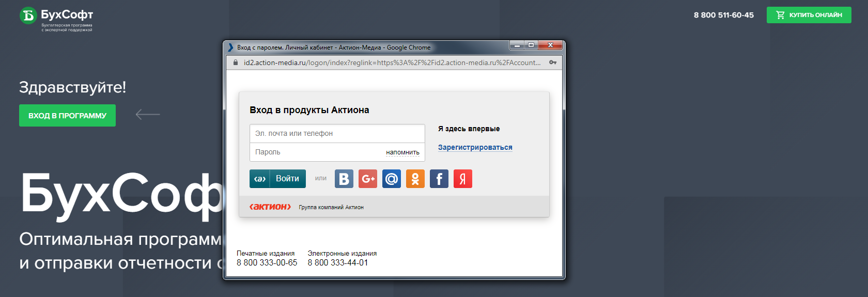Image resolution: width=868 pixels, height=297 pixels.
Task: Maximize the login popup window
Action: coord(531,45)
